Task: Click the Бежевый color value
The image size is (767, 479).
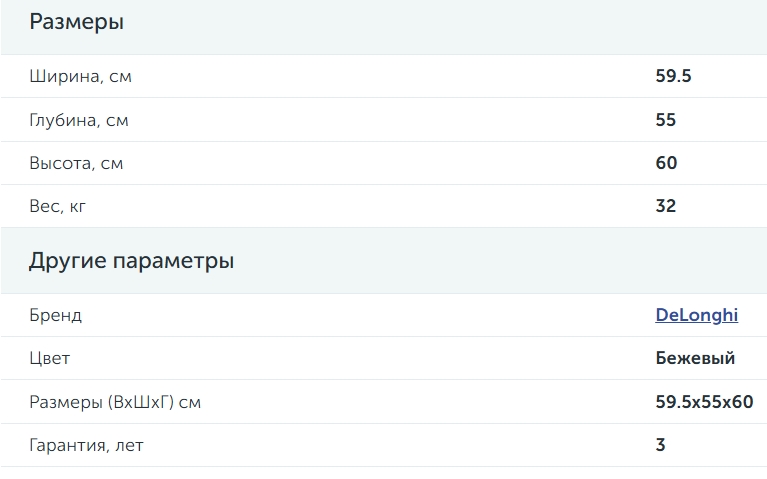Action: point(695,358)
